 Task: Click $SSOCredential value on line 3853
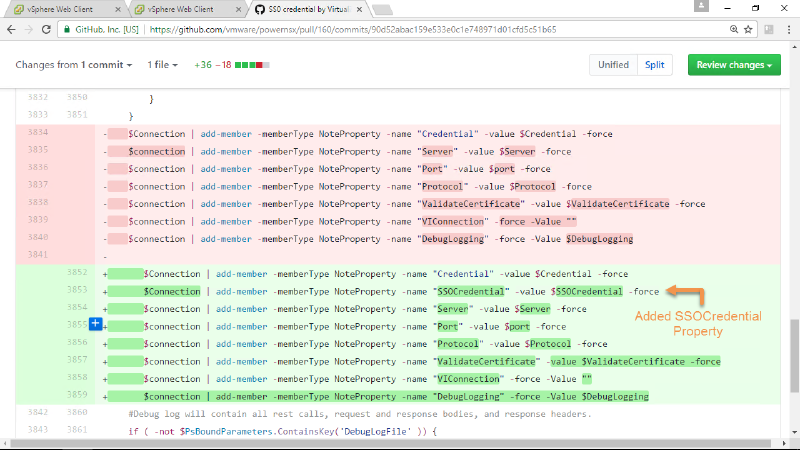coord(587,291)
